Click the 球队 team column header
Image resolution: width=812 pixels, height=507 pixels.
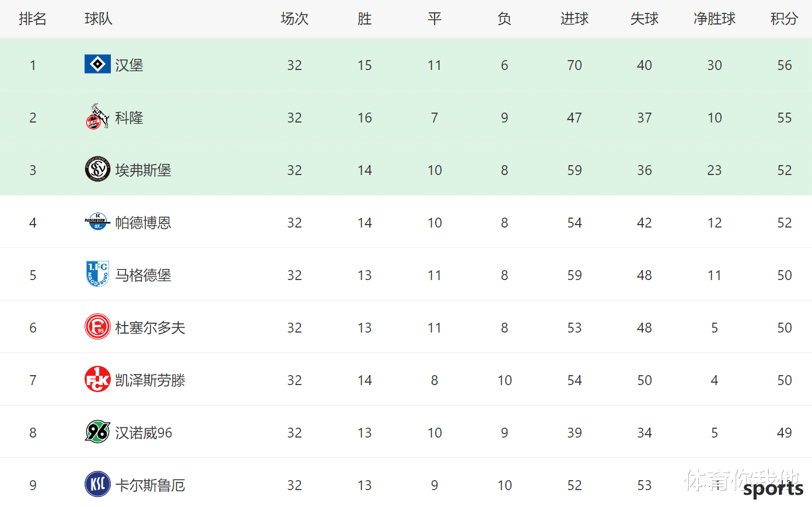click(99, 19)
